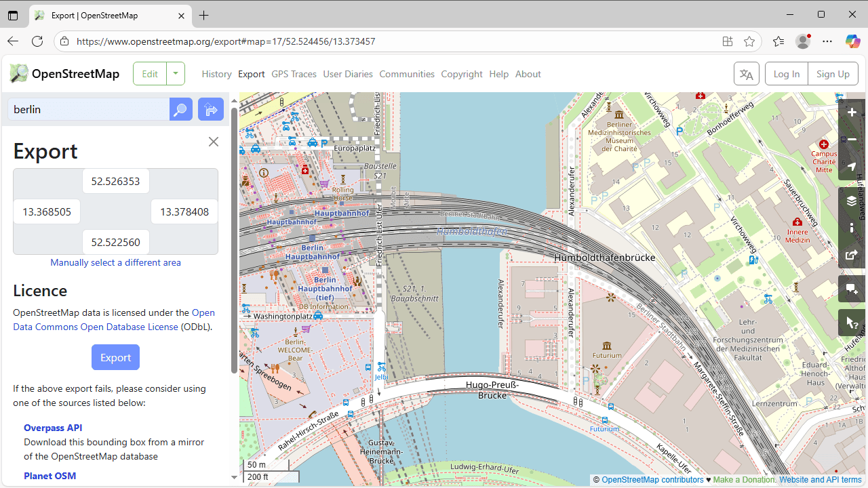Click the north latitude 52.526353 field
This screenshot has width=868, height=488.
pyautogui.click(x=115, y=182)
